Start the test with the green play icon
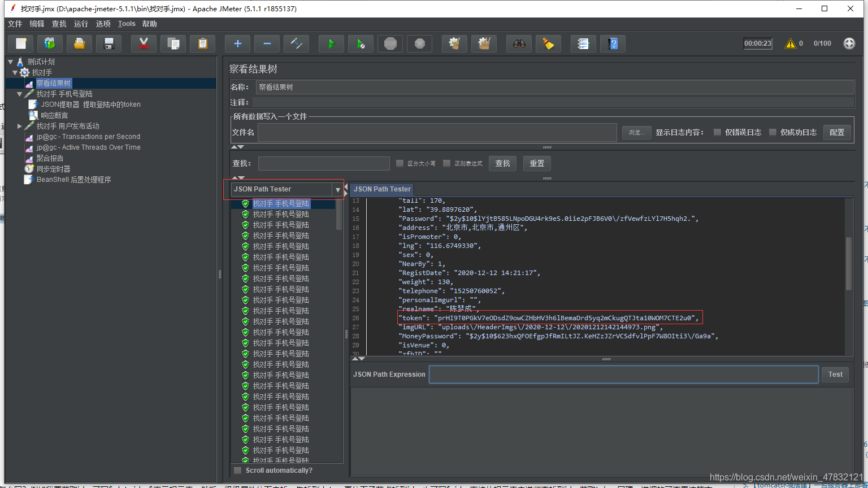868x488 pixels. click(x=331, y=43)
